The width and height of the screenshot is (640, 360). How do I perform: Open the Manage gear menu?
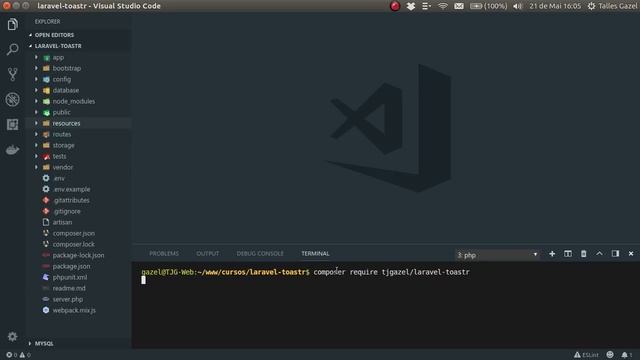(12, 336)
